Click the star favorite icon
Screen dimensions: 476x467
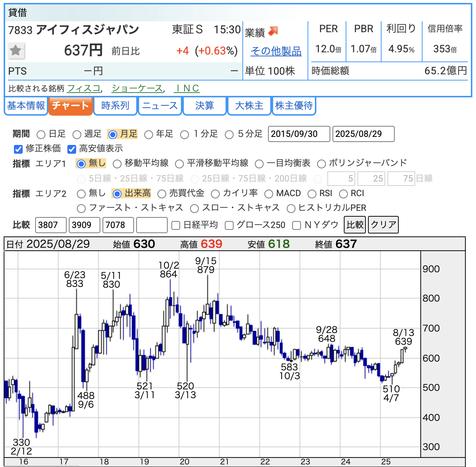tap(16, 50)
